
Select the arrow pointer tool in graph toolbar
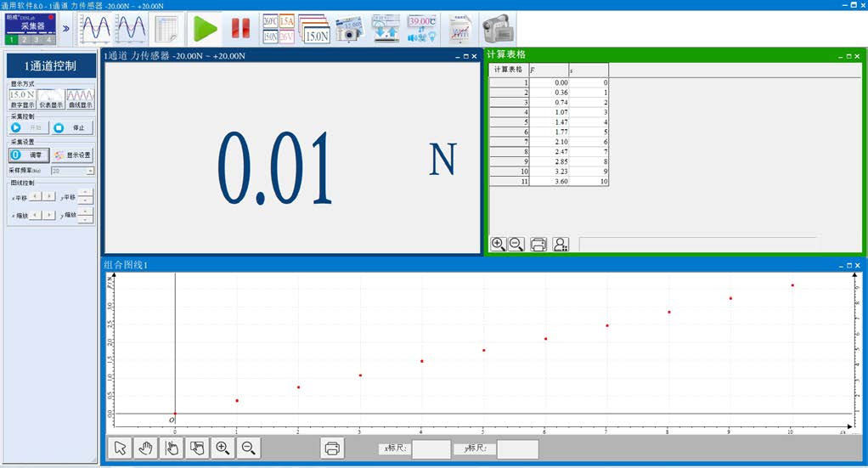pos(121,448)
